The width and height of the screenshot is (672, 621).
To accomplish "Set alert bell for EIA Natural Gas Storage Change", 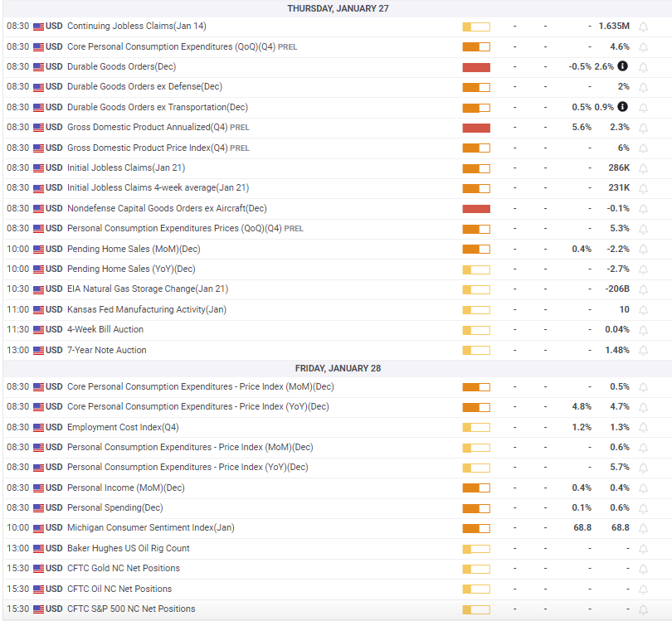I will click(643, 289).
